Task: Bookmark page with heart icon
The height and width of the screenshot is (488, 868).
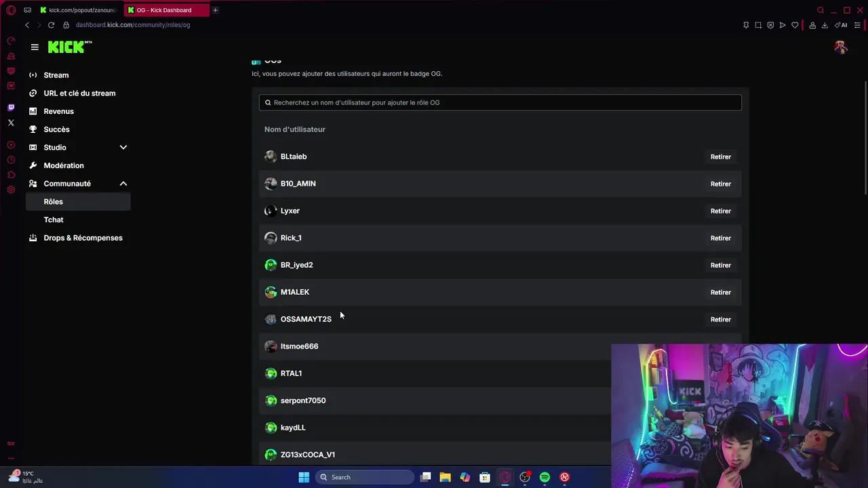Action: tap(795, 25)
